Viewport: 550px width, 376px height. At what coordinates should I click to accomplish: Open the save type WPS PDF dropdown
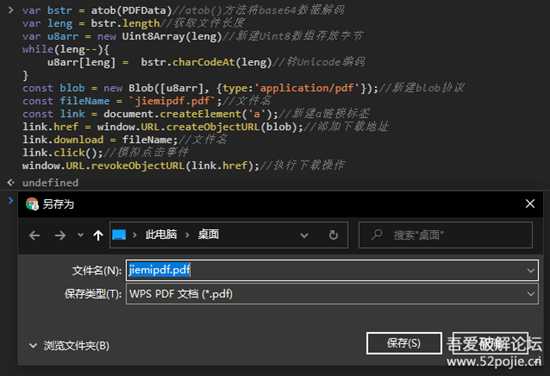point(332,294)
